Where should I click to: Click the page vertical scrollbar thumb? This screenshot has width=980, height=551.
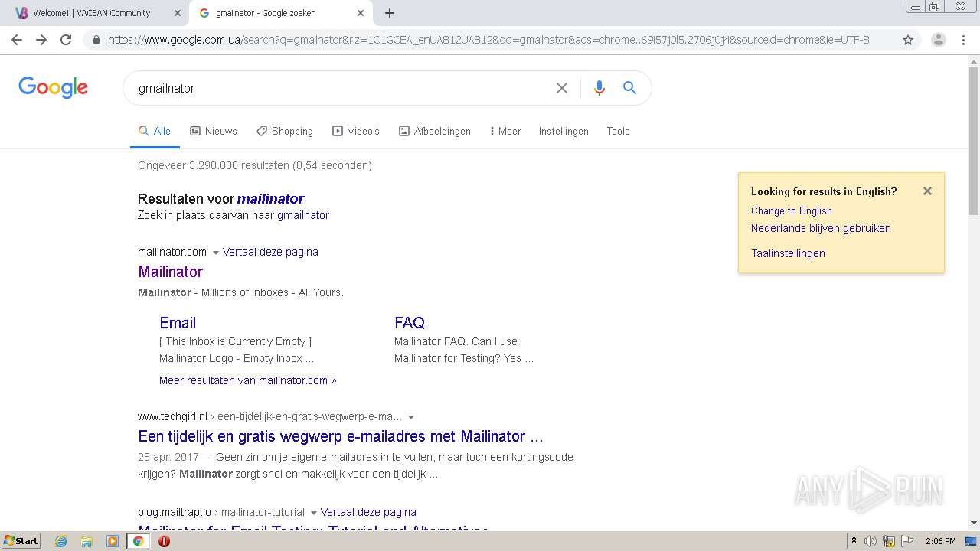tap(974, 142)
